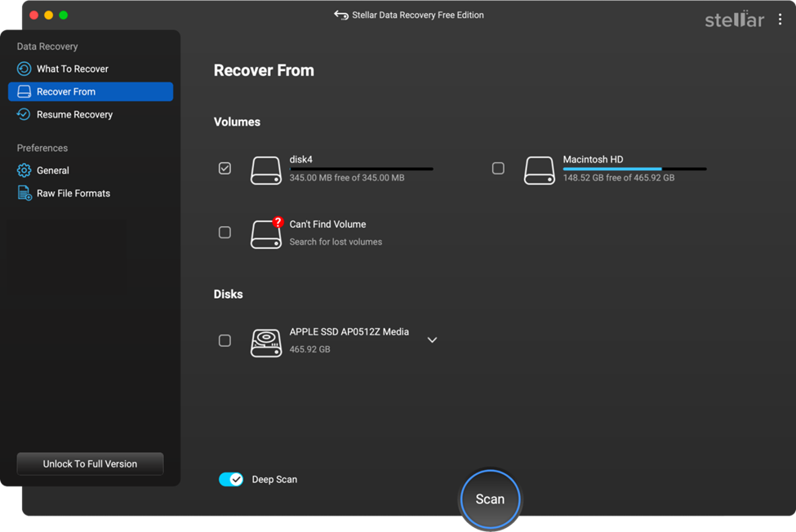Uncheck the disk4 volume checkbox

click(225, 169)
